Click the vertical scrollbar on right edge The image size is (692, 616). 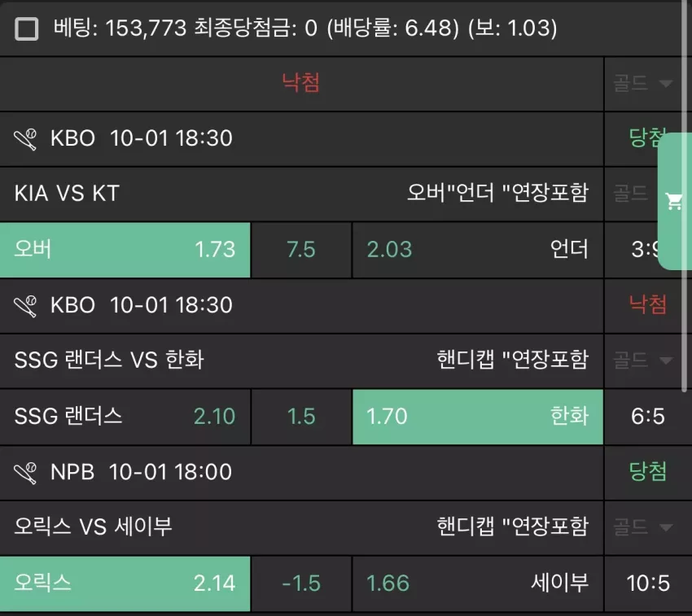[685, 196]
